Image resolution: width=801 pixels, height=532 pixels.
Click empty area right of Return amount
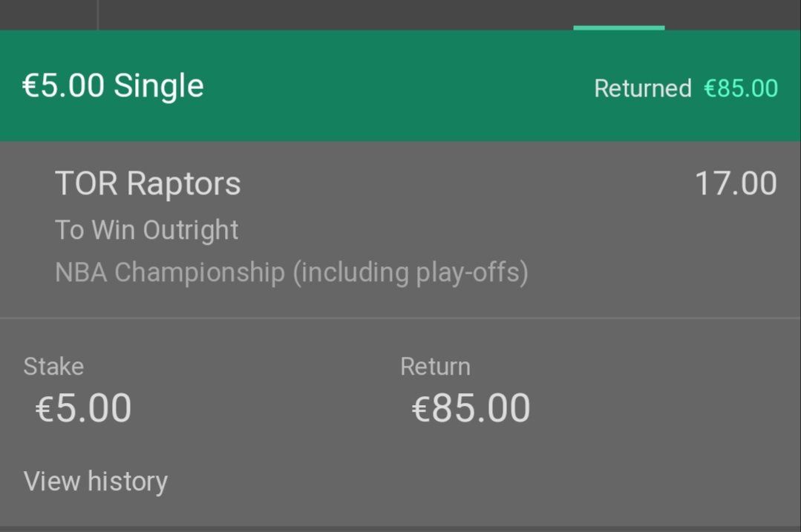664,408
